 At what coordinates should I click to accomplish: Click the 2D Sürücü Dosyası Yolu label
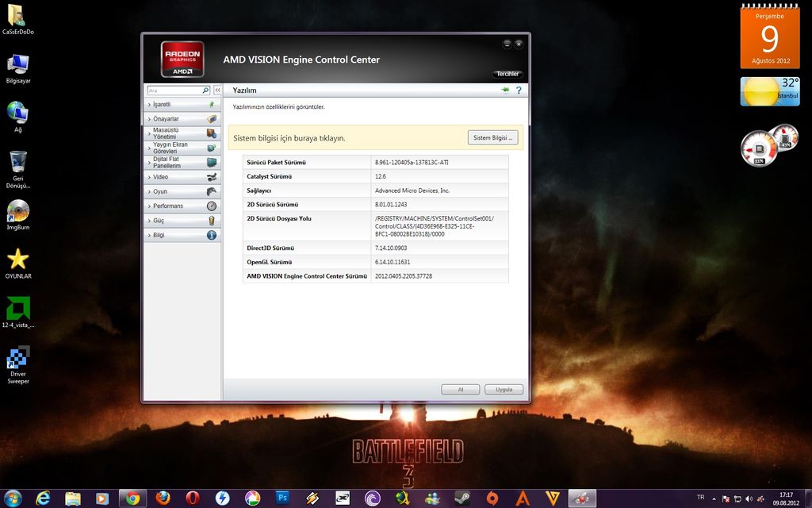(279, 218)
